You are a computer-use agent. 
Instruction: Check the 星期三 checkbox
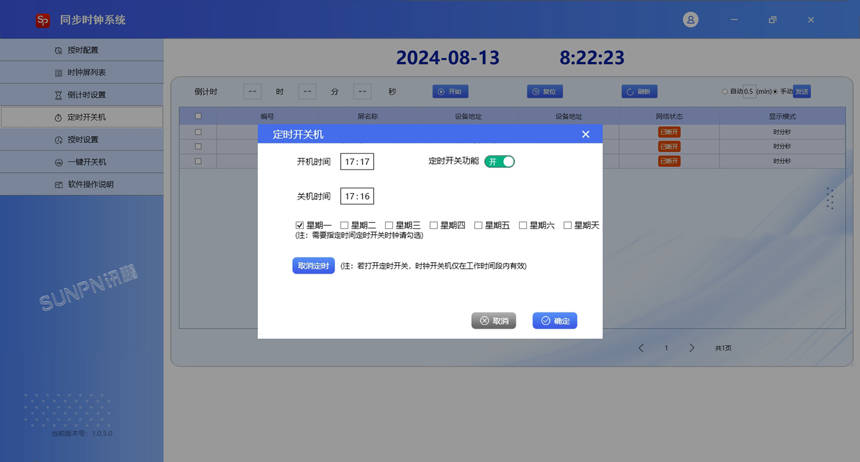[389, 225]
